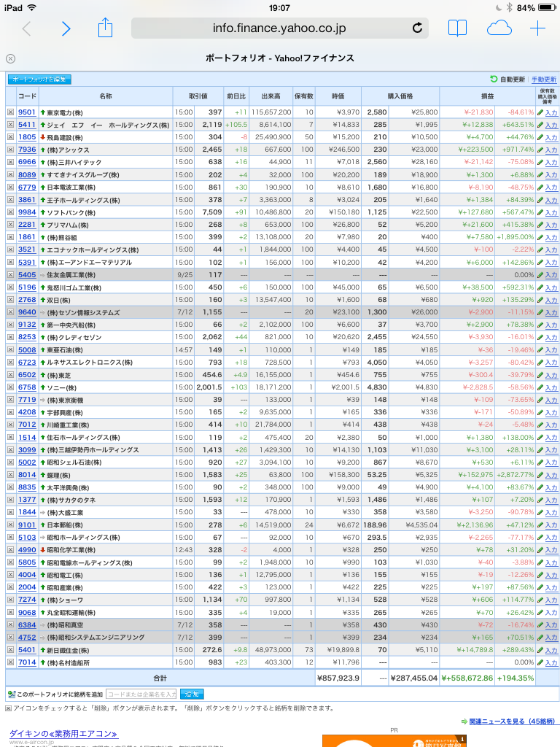Check the delete box for 飛島建設(株)
Image resolution: width=560 pixels, height=747 pixels.
pyautogui.click(x=10, y=137)
